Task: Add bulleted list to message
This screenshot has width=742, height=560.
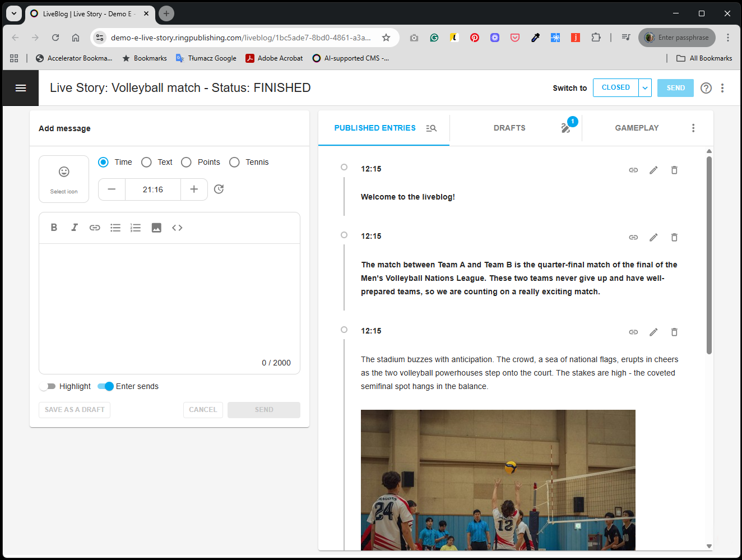Action: tap(115, 228)
